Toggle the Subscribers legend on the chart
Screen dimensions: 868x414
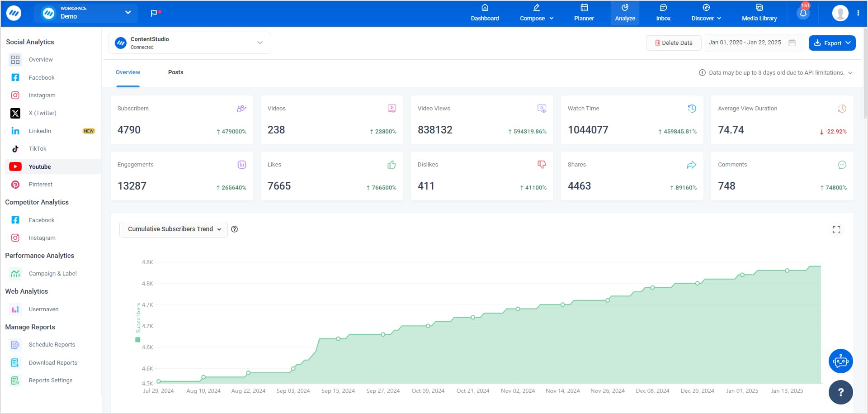click(x=138, y=322)
